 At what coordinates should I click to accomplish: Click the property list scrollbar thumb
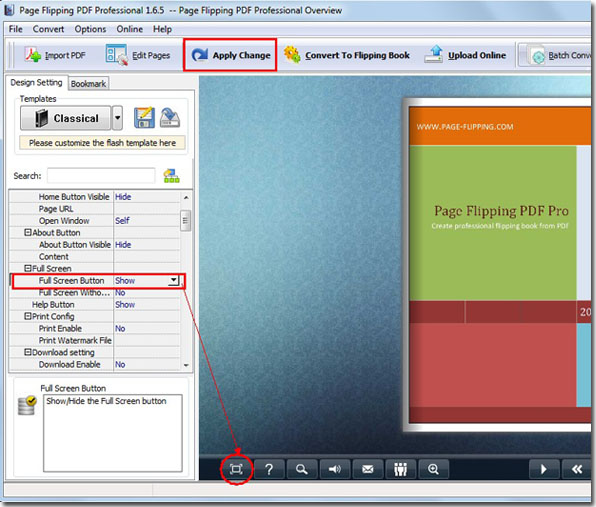click(186, 221)
